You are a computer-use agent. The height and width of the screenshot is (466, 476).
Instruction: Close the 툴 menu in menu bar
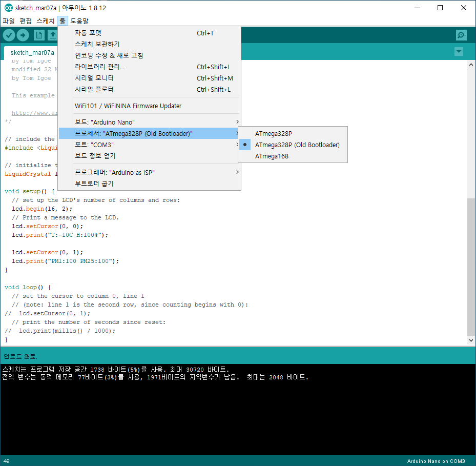[62, 21]
